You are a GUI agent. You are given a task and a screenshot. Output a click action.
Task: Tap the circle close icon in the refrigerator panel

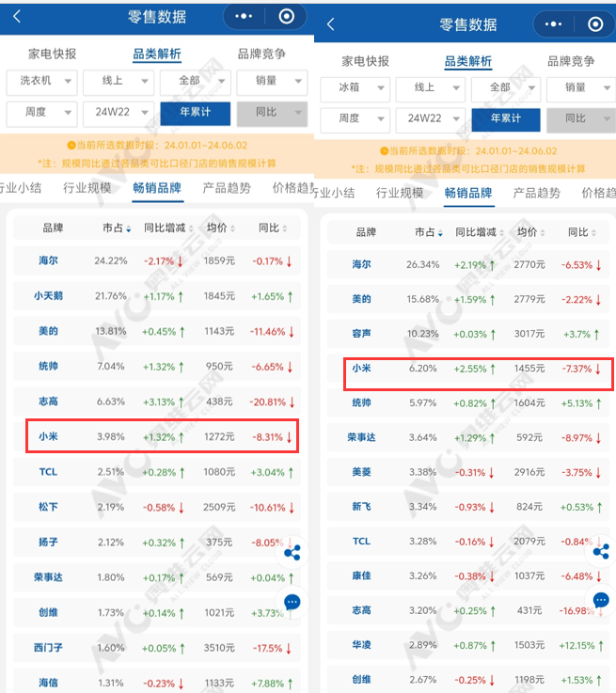(x=595, y=24)
